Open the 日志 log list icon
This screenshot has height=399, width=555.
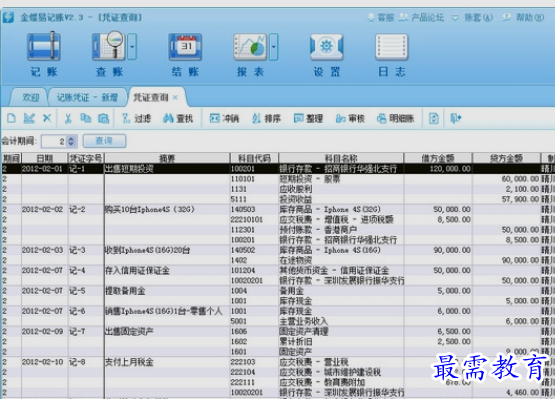[391, 47]
